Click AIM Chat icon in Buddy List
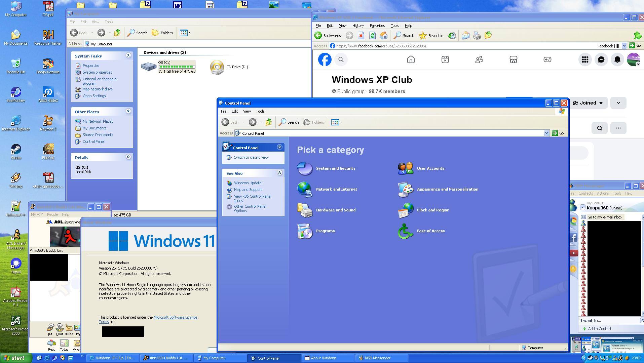Screen dimensions: 644x363 pos(60,329)
